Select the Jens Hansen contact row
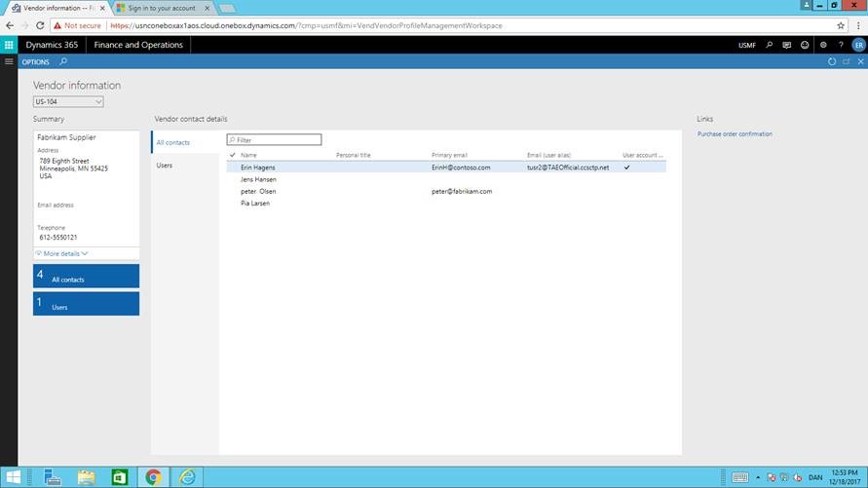This screenshot has height=488, width=868. tap(446, 179)
